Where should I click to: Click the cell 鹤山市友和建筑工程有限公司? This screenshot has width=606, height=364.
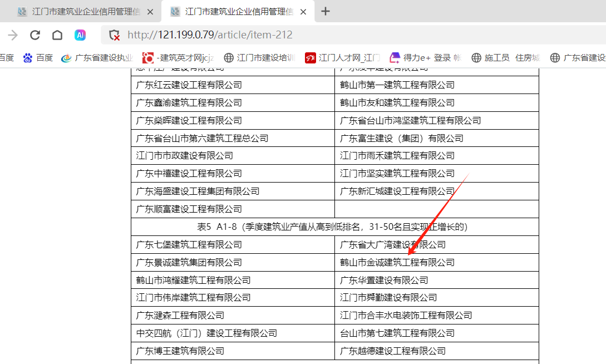pyautogui.click(x=437, y=103)
